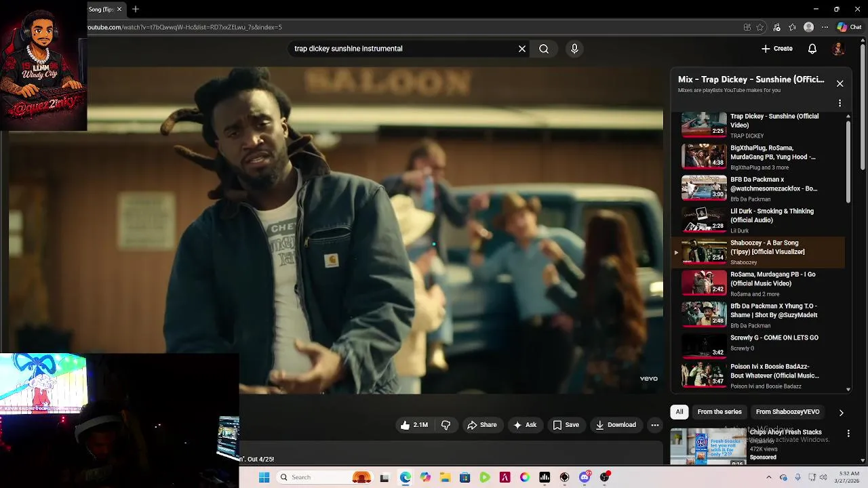Start voice search with the microphone icon
868x488 pixels.
click(574, 49)
